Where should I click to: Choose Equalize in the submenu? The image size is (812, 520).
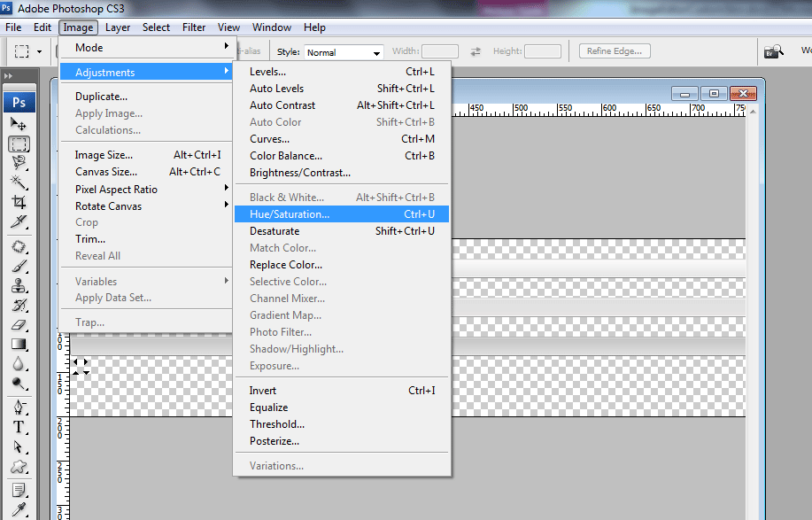(x=342, y=407)
